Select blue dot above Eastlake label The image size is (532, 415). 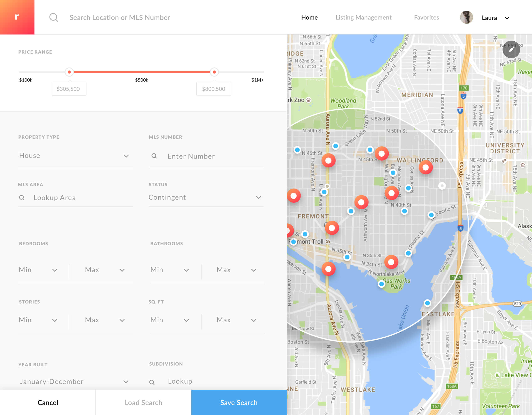427,303
